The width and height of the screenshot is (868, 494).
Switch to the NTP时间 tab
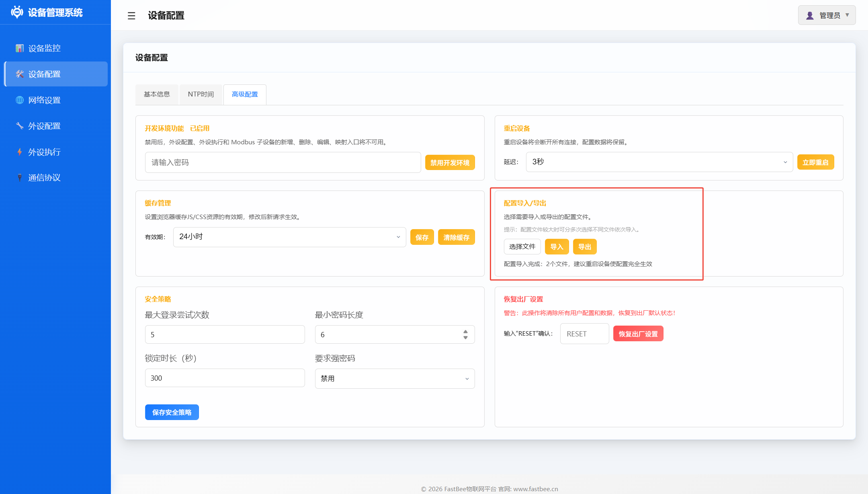click(x=201, y=94)
